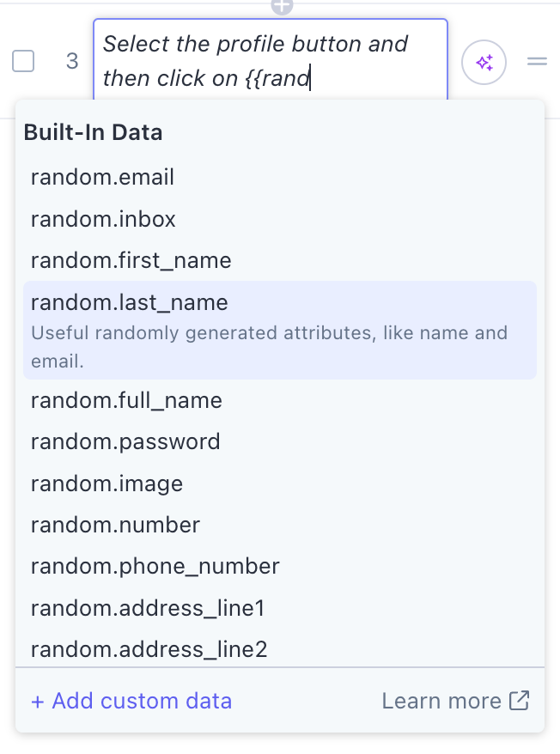The width and height of the screenshot is (560, 754).
Task: Choose the random.first_name option
Action: pos(130,260)
